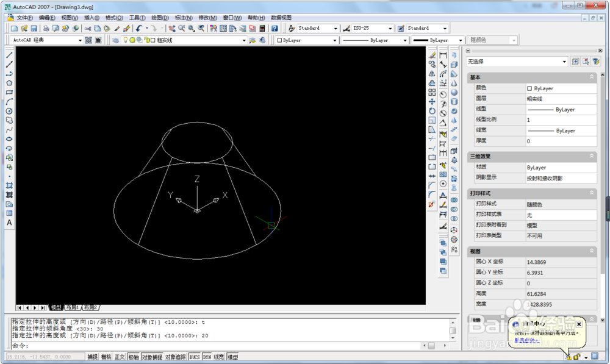Open the 粗实线 layer dropdown
This screenshot has height=364, width=610.
(x=244, y=40)
